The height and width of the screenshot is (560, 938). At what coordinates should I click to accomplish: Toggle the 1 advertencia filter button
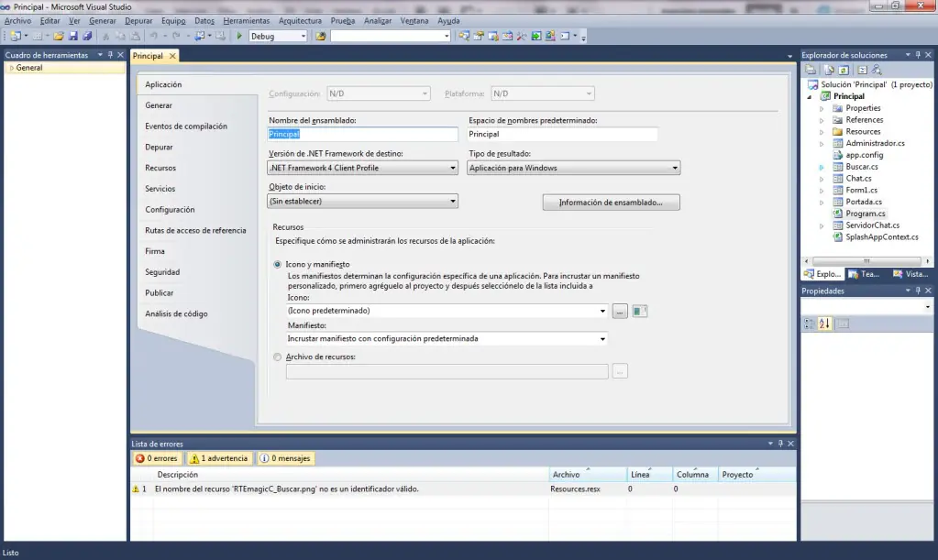tap(219, 458)
